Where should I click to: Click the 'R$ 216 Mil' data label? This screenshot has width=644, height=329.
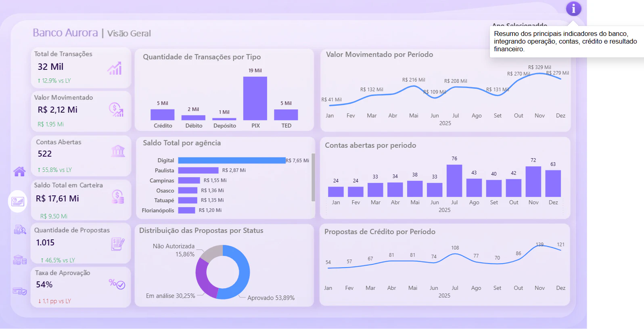point(414,80)
